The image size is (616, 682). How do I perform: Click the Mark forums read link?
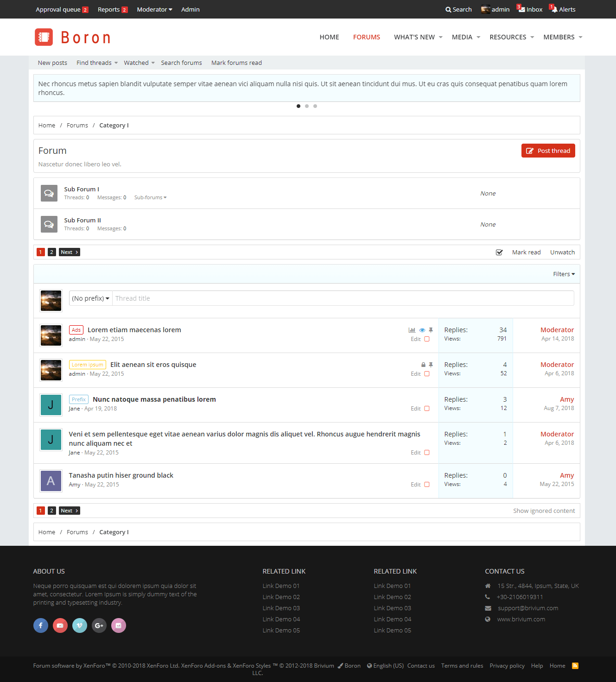click(236, 63)
